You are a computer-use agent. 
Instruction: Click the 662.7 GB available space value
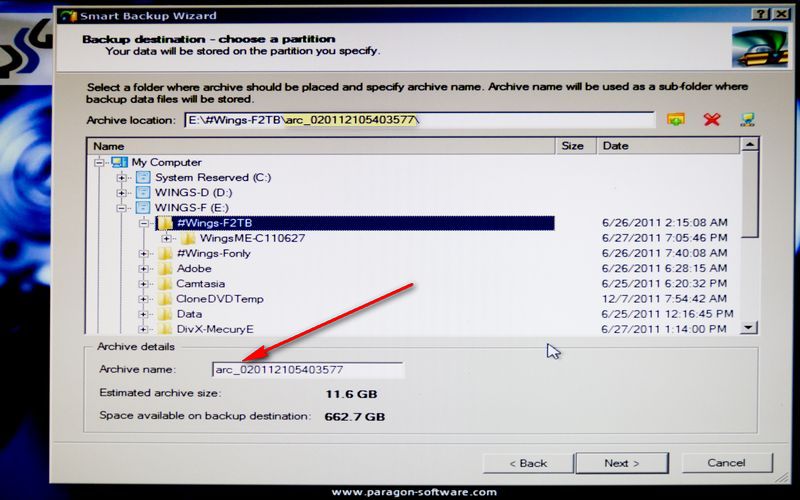click(355, 417)
